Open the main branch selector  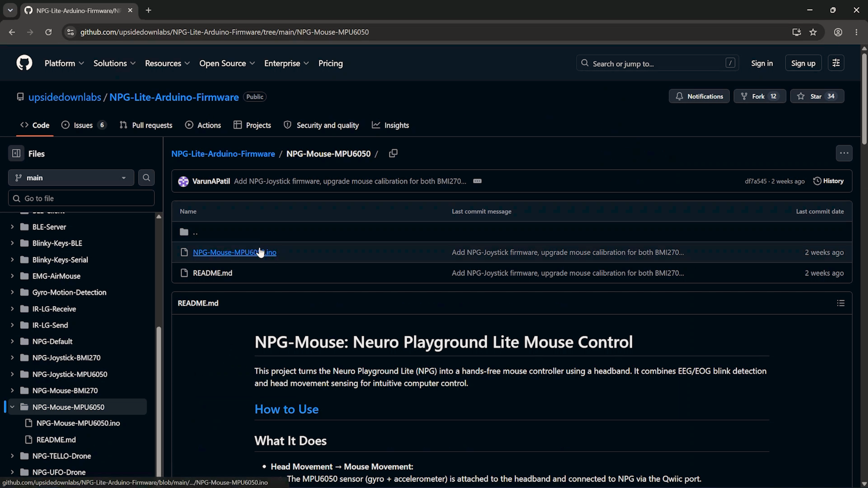pyautogui.click(x=71, y=178)
